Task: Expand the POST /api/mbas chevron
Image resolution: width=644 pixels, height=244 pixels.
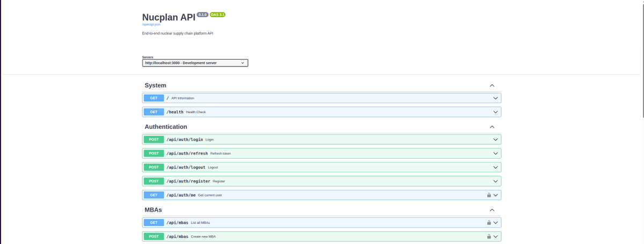Action: [x=496, y=236]
